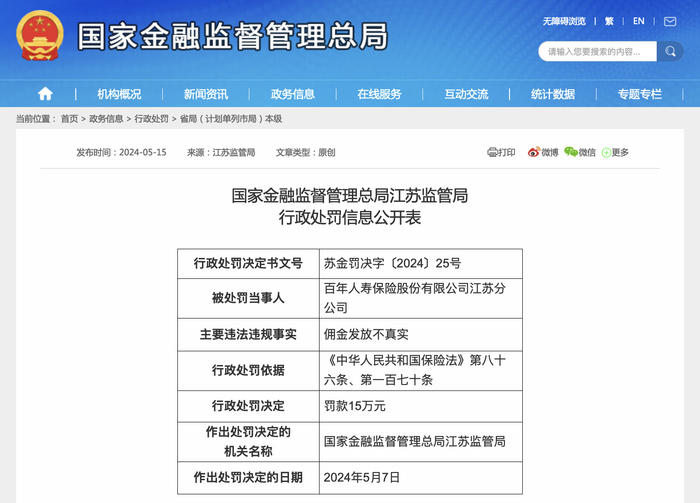Image resolution: width=700 pixels, height=503 pixels.
Task: Click cell 百年人寿保险股份有限公司江苏分公司
Action: click(421, 299)
